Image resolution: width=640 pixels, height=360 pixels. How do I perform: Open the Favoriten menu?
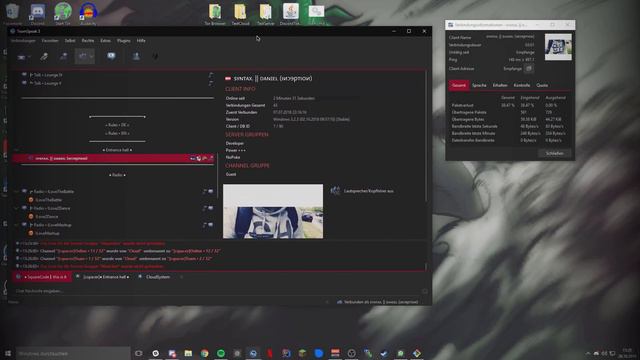[x=50, y=41]
